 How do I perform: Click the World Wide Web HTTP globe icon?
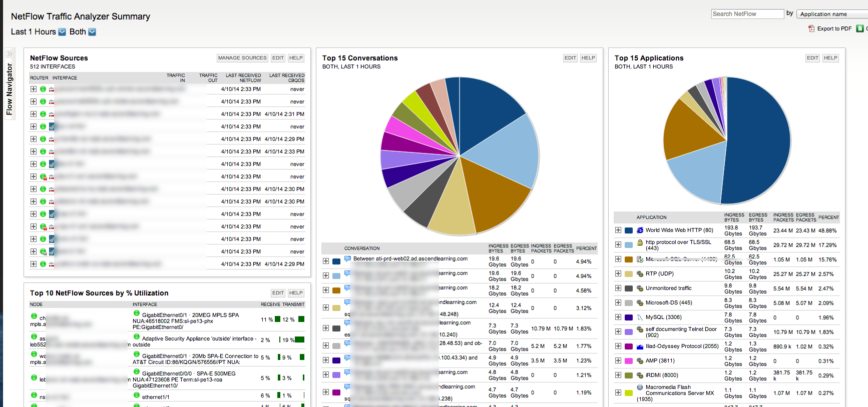click(640, 230)
